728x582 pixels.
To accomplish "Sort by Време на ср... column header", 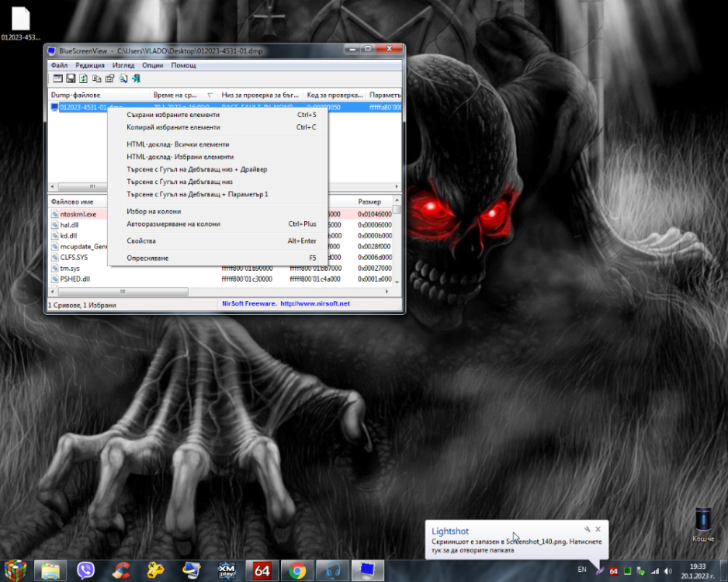I will pos(184,95).
